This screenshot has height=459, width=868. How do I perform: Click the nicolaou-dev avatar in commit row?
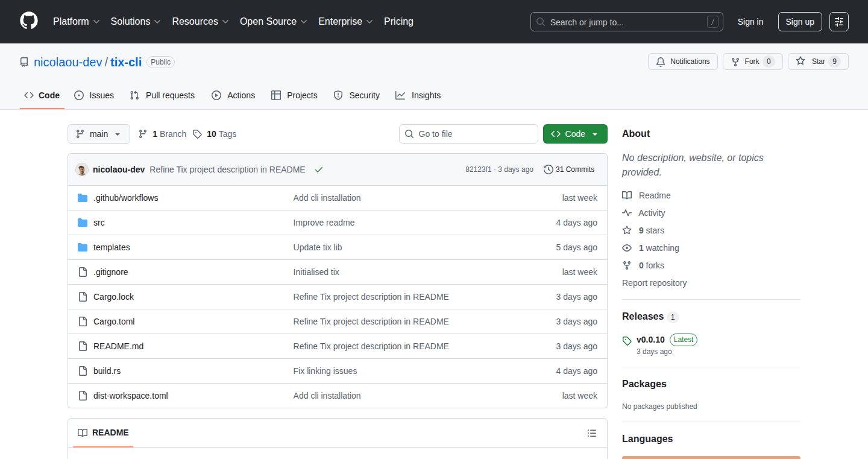coord(82,169)
